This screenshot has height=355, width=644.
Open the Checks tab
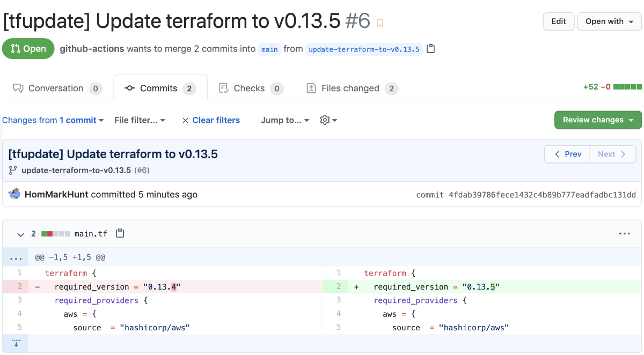point(251,88)
